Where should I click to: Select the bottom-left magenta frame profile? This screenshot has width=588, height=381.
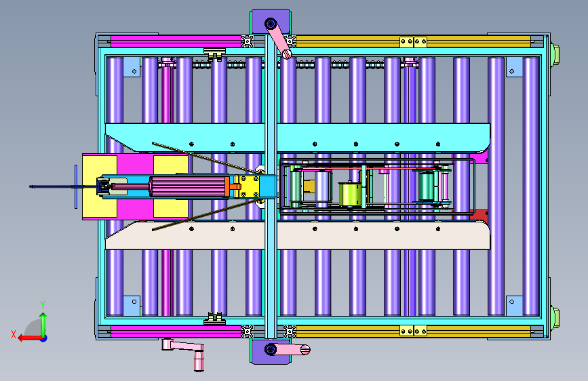176,331
